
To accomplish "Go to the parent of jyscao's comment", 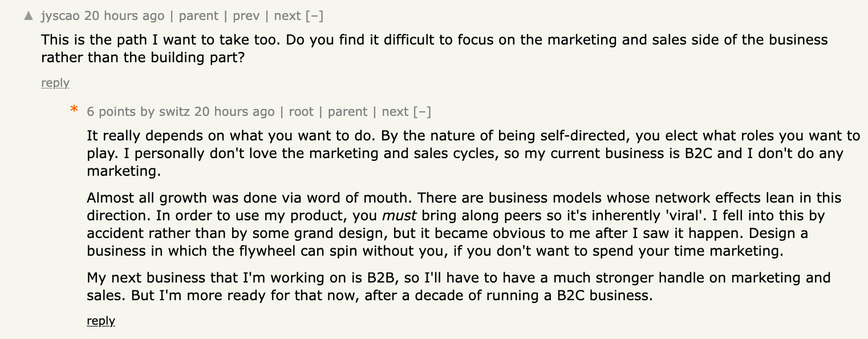I will (198, 16).
